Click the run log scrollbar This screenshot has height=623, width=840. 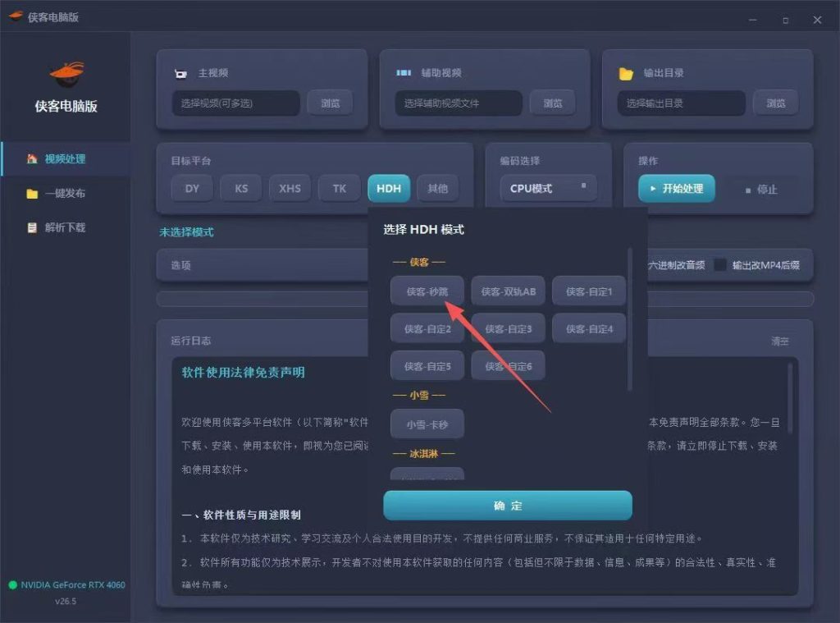coord(790,398)
